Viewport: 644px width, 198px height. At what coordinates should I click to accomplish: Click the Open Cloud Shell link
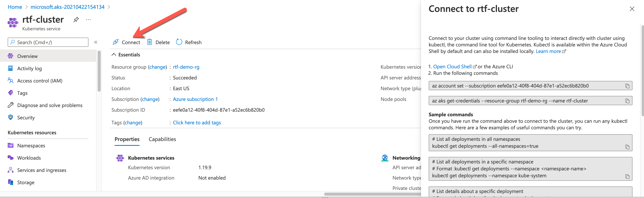click(x=452, y=67)
